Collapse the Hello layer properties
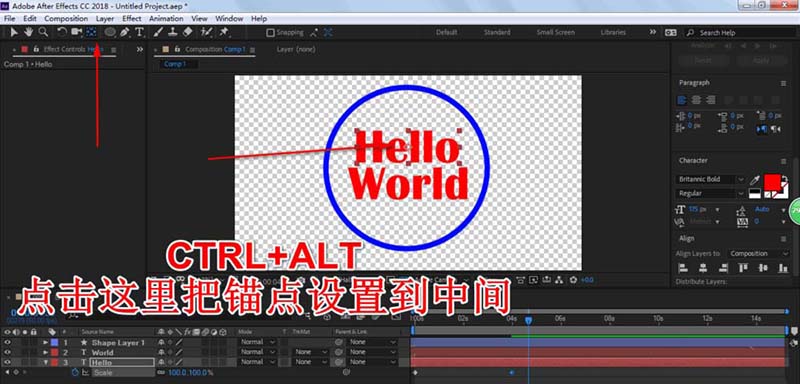Screen dimensions: 800x384 tap(45, 362)
